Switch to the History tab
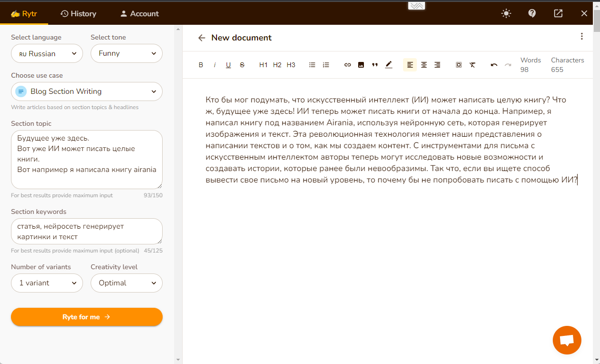Viewport: 600px width, 364px height. tap(78, 13)
